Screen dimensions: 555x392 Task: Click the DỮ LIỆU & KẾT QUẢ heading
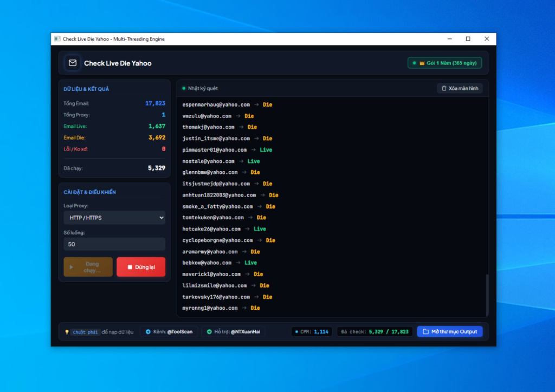(x=86, y=89)
